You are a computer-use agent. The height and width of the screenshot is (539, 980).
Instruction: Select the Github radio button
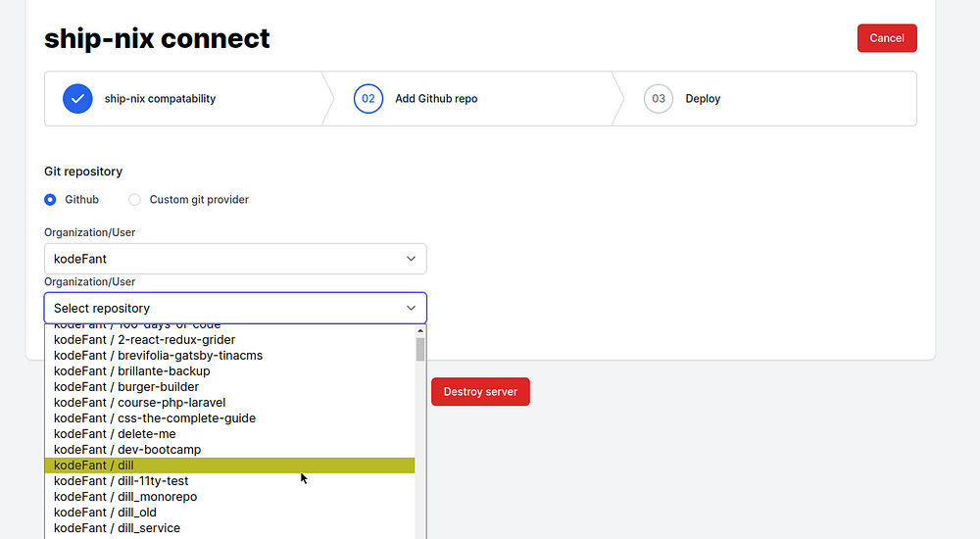(50, 200)
